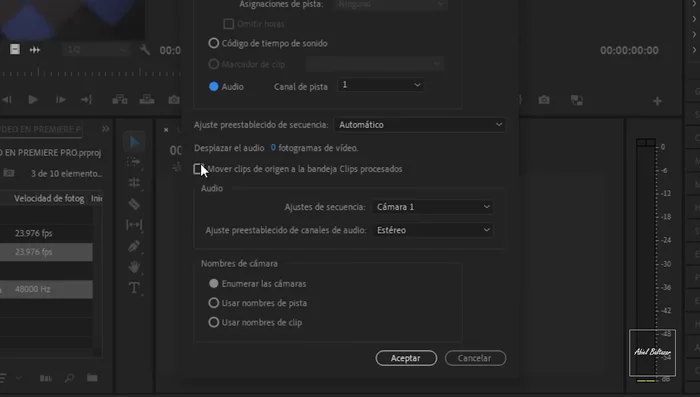Choose Usar nombres de clip option
This screenshot has height=397, width=700.
click(x=213, y=322)
